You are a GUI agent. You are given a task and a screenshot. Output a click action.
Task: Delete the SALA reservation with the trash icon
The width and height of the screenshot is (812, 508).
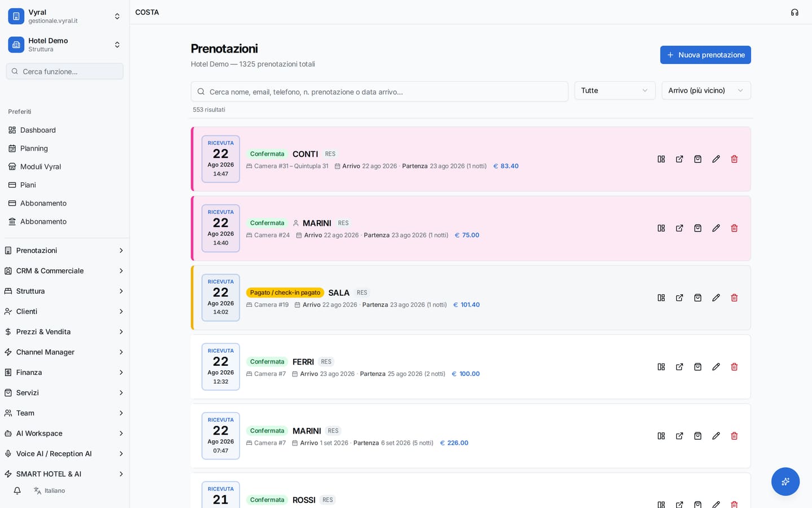tap(734, 297)
